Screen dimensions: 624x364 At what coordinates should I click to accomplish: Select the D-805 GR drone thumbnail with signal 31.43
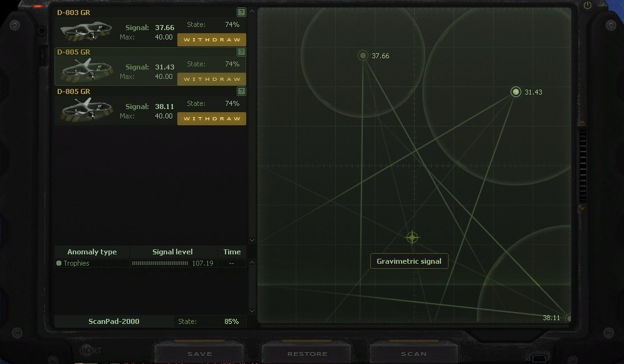pyautogui.click(x=86, y=70)
